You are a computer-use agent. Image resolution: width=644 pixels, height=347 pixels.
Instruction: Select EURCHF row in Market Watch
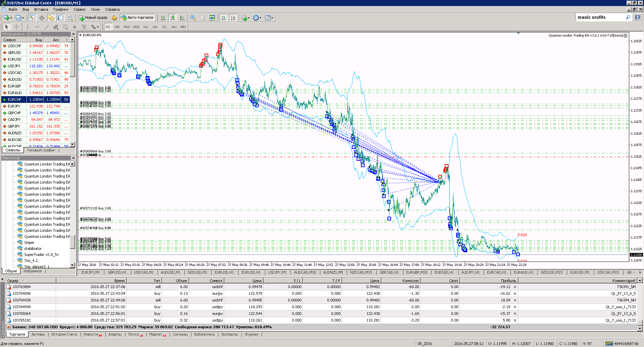(36, 99)
